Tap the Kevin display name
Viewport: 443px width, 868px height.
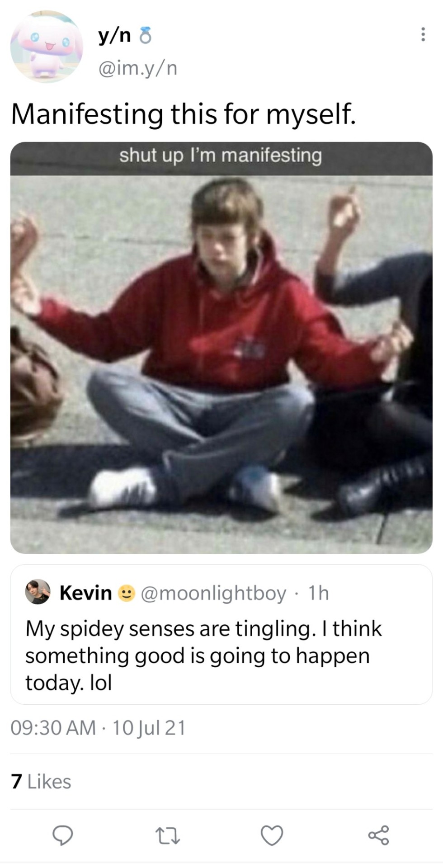tap(86, 593)
